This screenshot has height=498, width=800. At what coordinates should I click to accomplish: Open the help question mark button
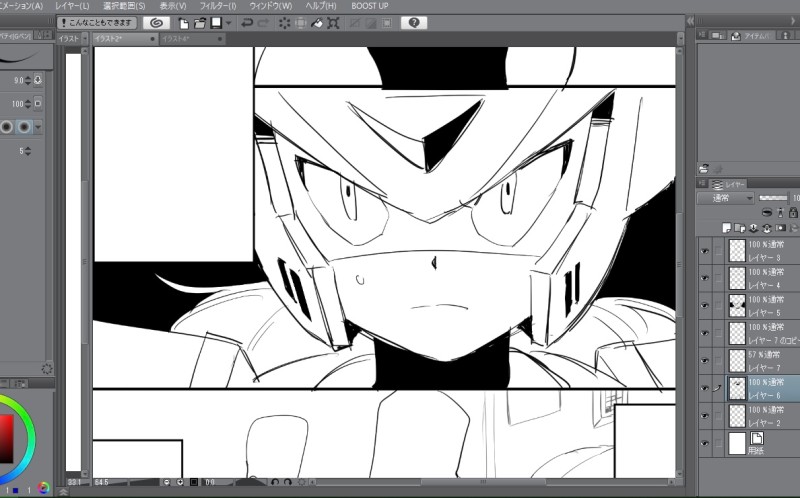[x=414, y=23]
